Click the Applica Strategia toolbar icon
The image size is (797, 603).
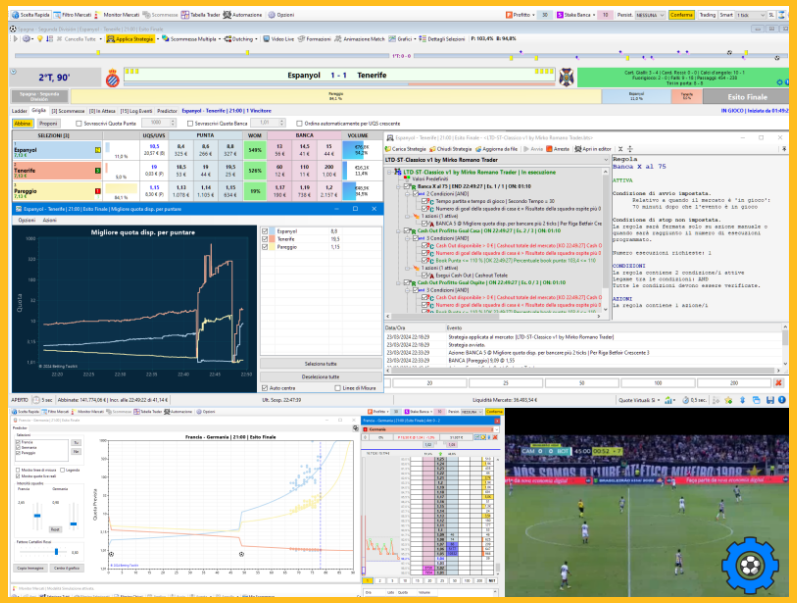click(x=127, y=38)
